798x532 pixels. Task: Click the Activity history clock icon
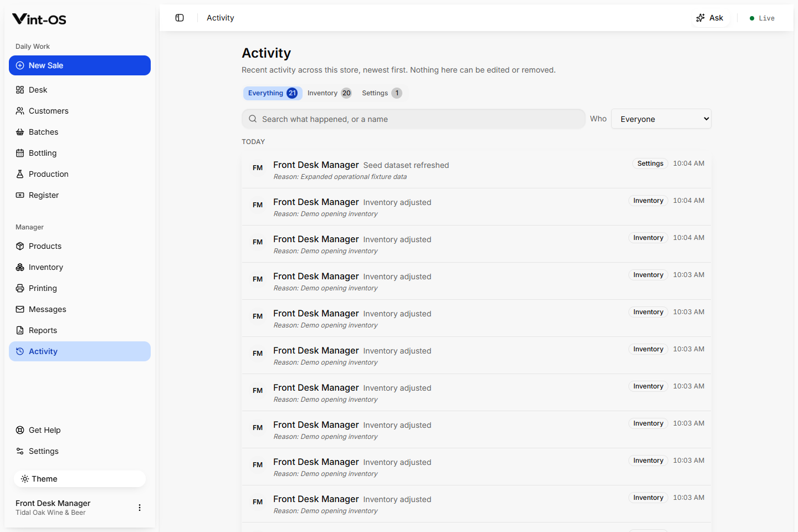(20, 351)
